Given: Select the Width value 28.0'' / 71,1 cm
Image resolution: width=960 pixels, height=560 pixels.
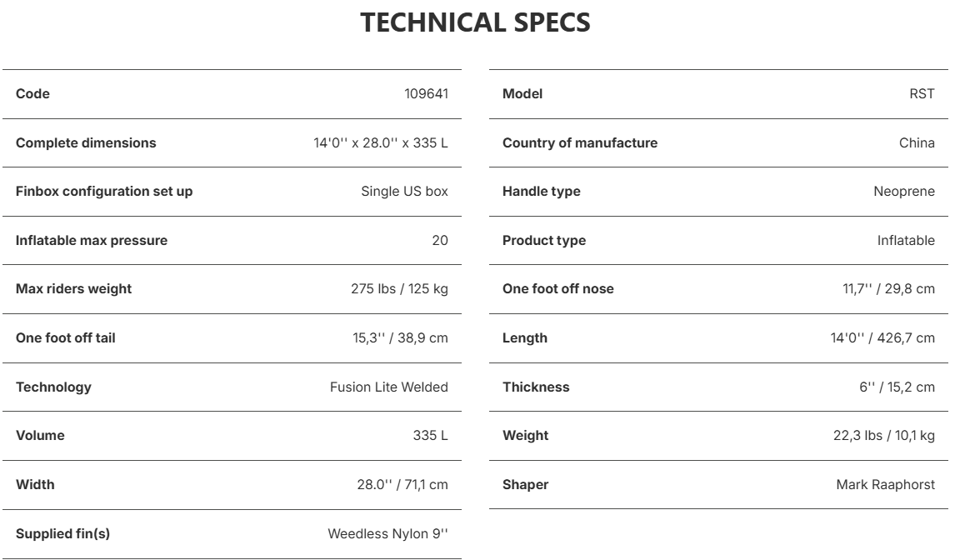Looking at the screenshot, I should [402, 485].
